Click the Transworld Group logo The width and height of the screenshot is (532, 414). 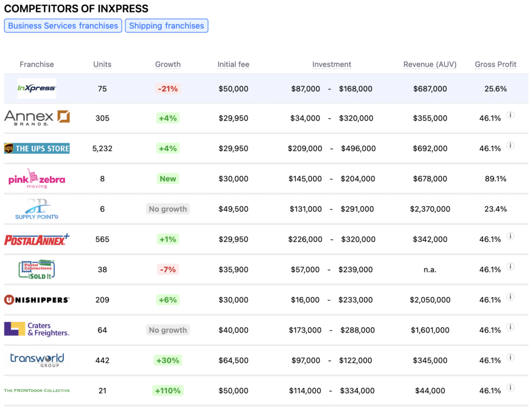point(37,360)
